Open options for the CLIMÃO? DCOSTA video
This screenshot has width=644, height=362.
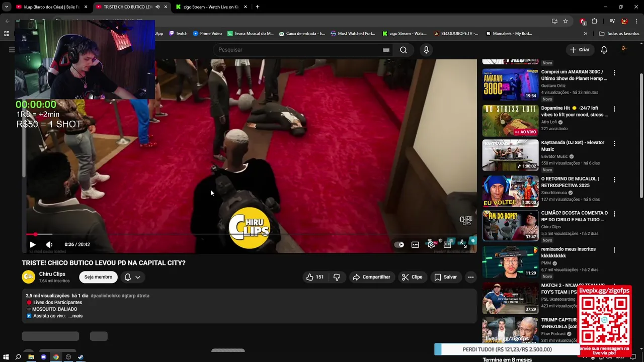614,214
